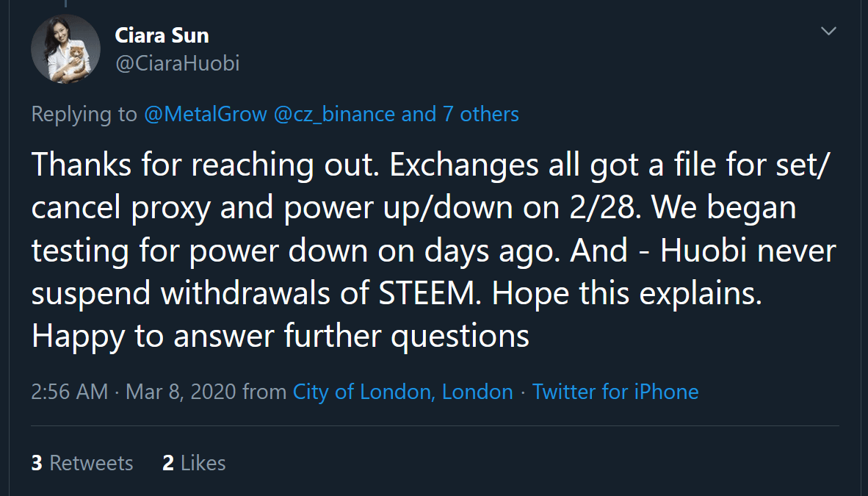868x496 pixels.
Task: View the 2 Likes list
Action: click(194, 463)
